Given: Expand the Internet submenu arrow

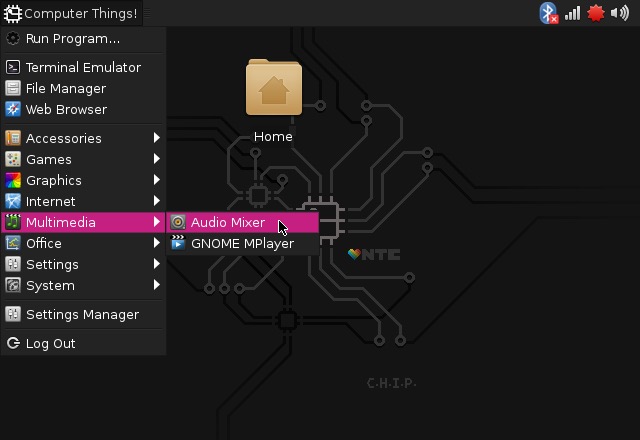Looking at the screenshot, I should tap(157, 201).
